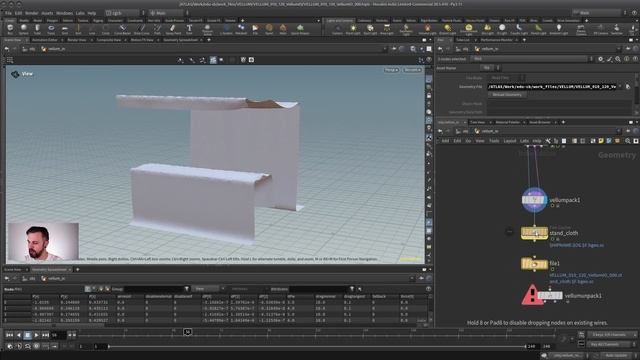
Task: Select the Box shelf tool
Action: click(x=10, y=29)
